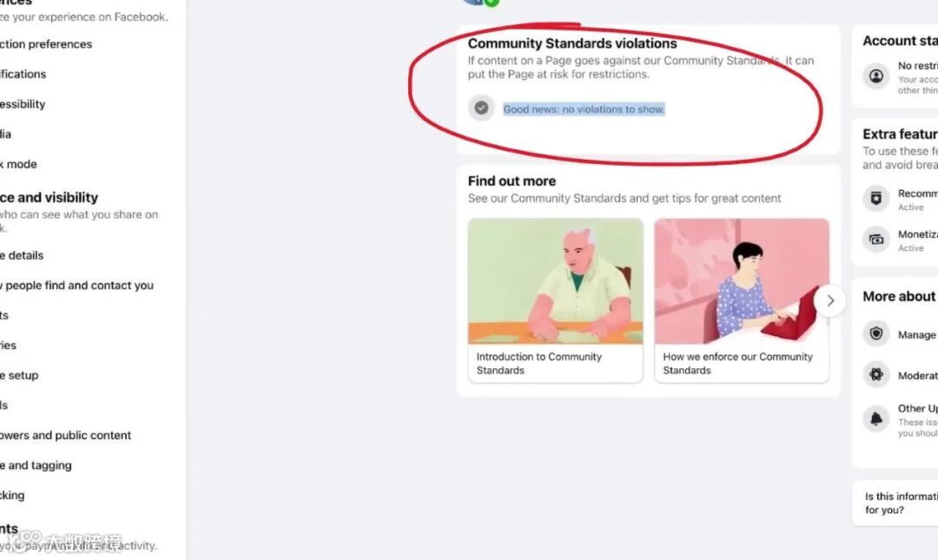Viewport: 938px width, 560px height.
Task: Show next Community Standards cards with arrow
Action: tap(829, 300)
